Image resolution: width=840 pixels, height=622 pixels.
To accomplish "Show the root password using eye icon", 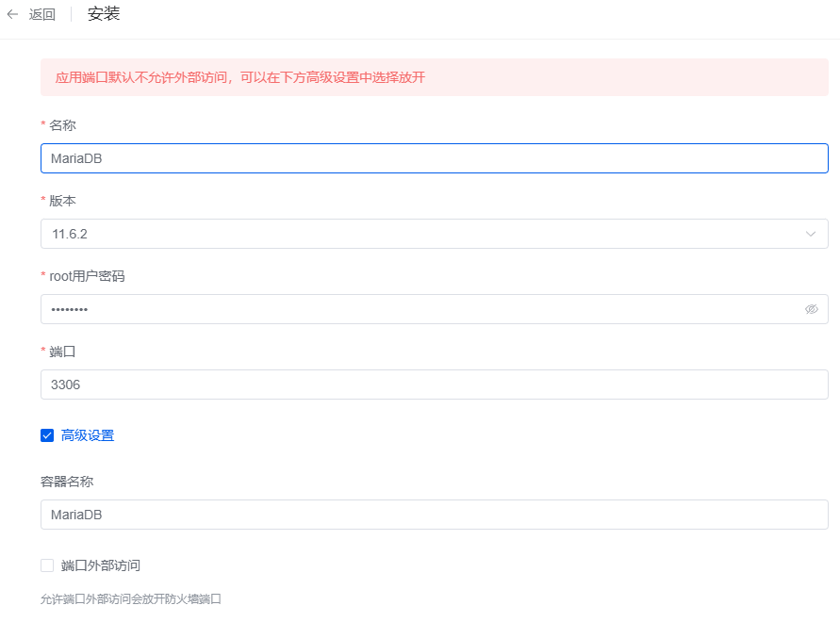I will point(811,309).
